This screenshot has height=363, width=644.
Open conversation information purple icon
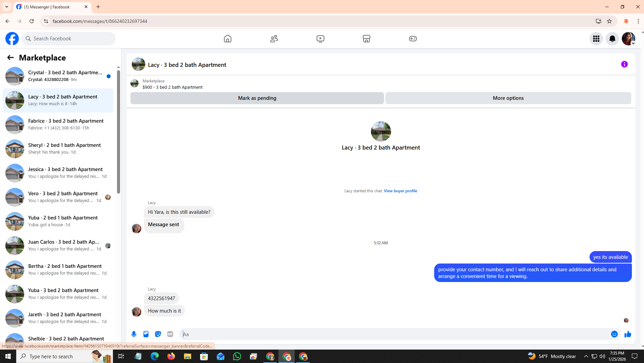coord(624,64)
